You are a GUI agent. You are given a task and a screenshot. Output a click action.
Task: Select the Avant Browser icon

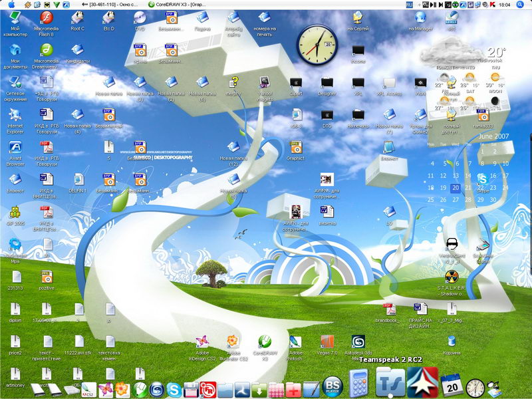click(15, 154)
